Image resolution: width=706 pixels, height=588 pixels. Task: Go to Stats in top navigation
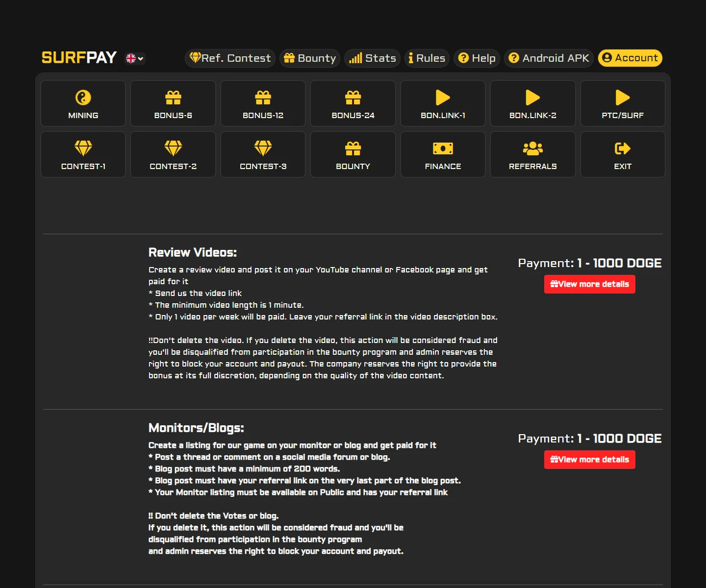point(372,58)
